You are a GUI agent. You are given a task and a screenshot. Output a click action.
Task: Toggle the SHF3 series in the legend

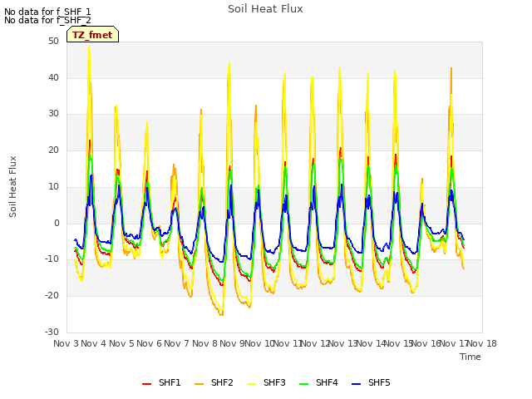click(266, 382)
